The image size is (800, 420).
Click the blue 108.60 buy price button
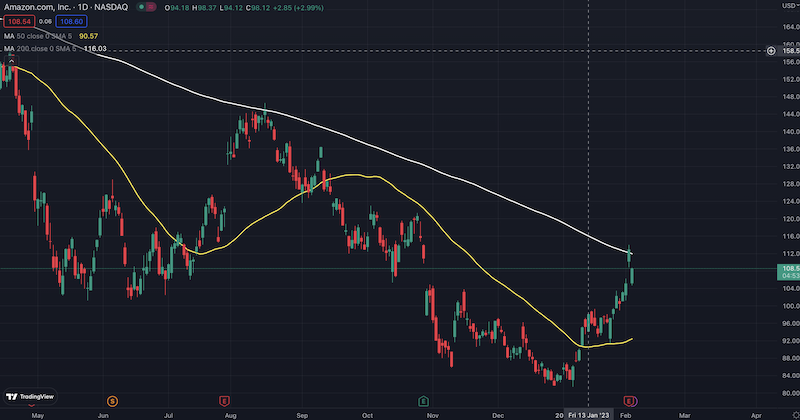pyautogui.click(x=71, y=21)
